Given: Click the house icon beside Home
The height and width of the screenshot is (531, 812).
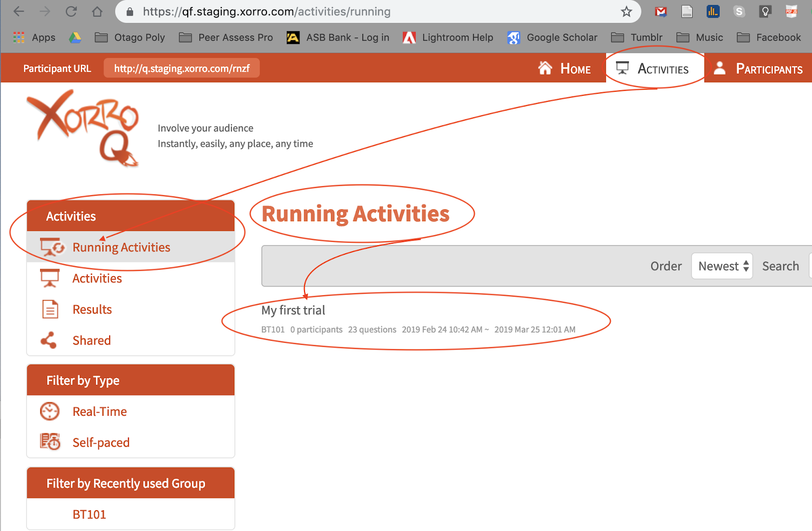Looking at the screenshot, I should click(x=545, y=68).
